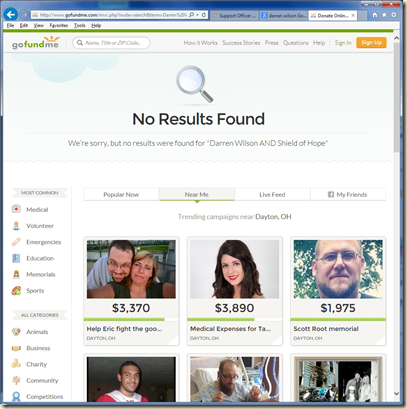Click the address bar refresh icon
The image size is (407, 409).
pyautogui.click(x=204, y=15)
